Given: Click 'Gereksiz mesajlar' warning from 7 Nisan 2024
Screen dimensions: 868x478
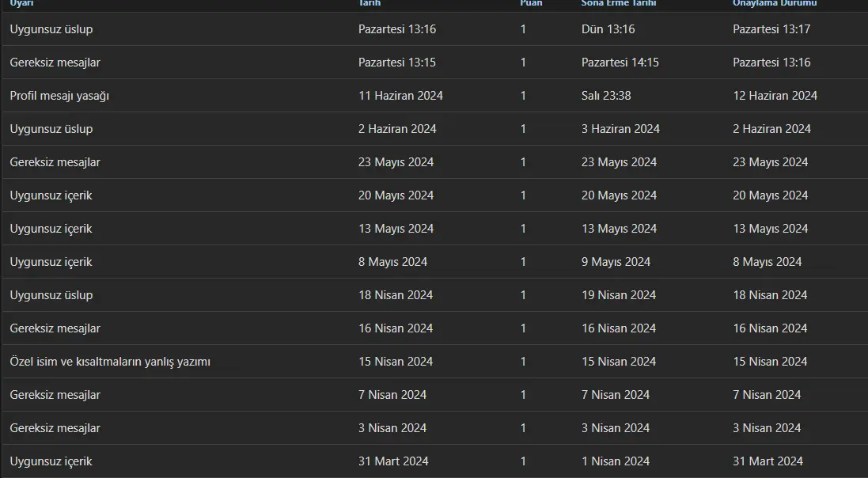Looking at the screenshot, I should click(55, 395).
